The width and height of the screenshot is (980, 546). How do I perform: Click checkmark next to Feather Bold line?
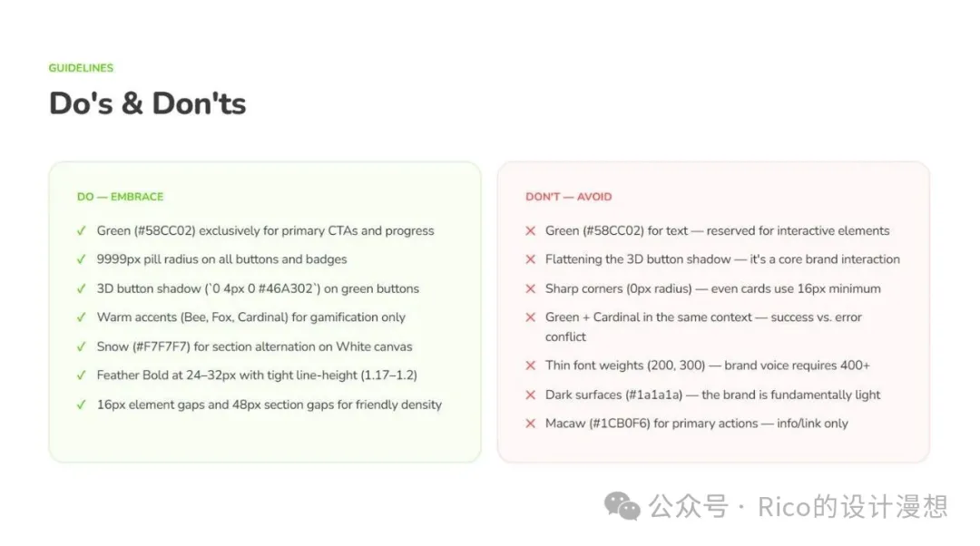82,375
